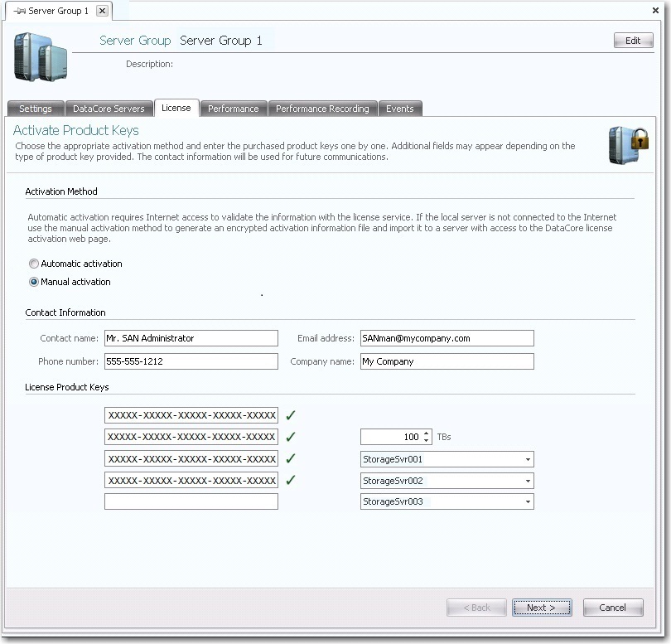
Task: Click the Edit button
Action: [633, 41]
